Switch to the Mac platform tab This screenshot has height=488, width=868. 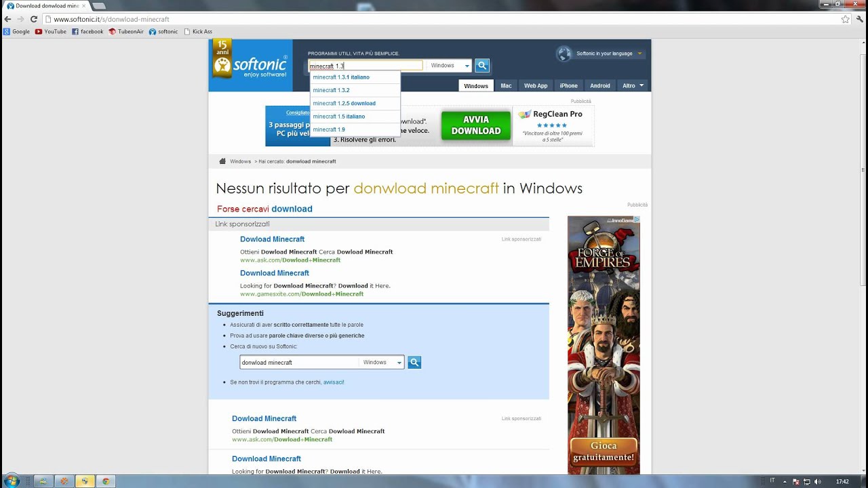coord(506,85)
